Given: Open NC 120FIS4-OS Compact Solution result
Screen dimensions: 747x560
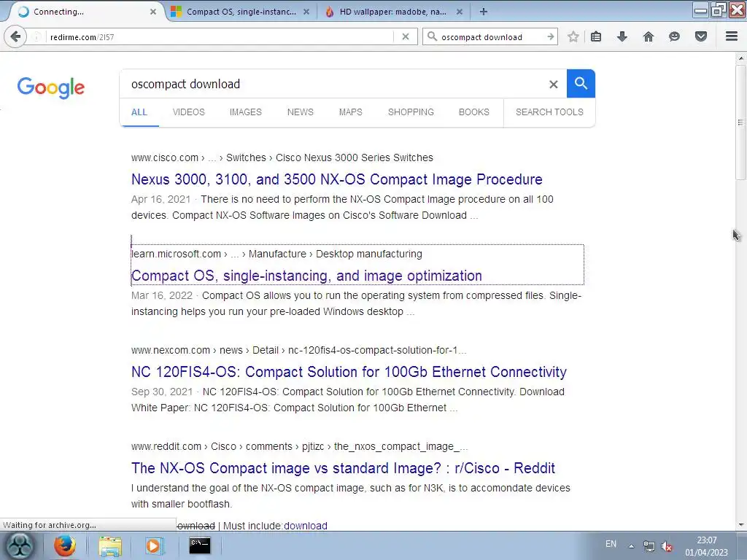Looking at the screenshot, I should coord(349,371).
